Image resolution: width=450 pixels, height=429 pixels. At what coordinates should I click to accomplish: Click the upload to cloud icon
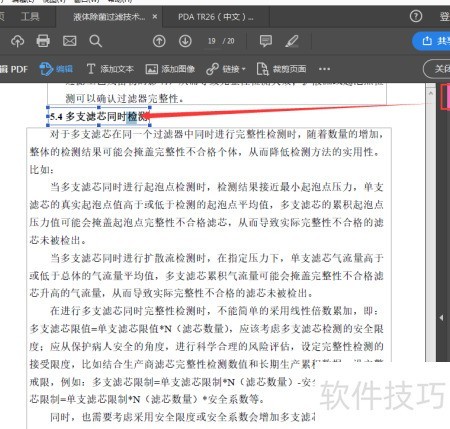[17, 41]
